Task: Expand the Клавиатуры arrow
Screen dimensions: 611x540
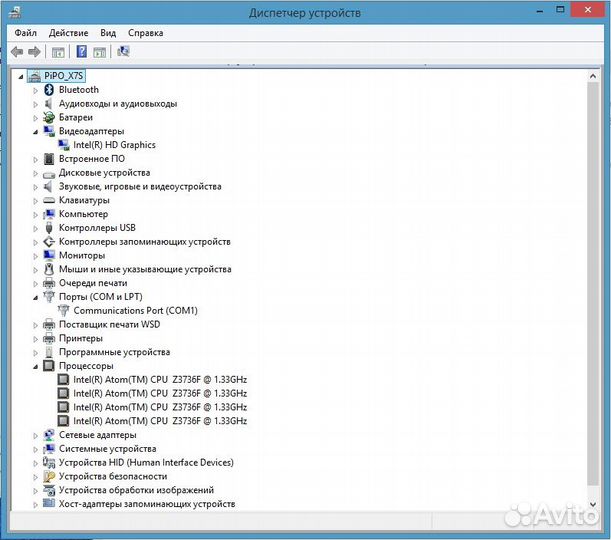Action: (35, 201)
